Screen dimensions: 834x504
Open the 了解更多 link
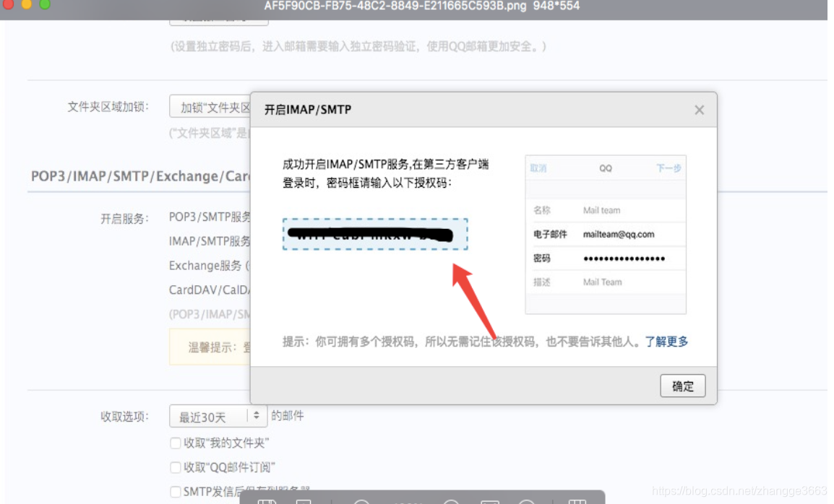(x=666, y=342)
